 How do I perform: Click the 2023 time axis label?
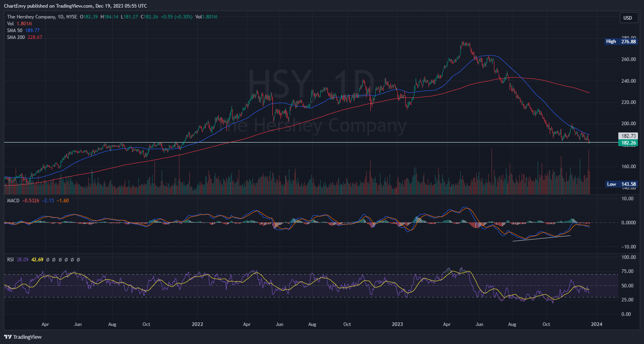pyautogui.click(x=397, y=324)
